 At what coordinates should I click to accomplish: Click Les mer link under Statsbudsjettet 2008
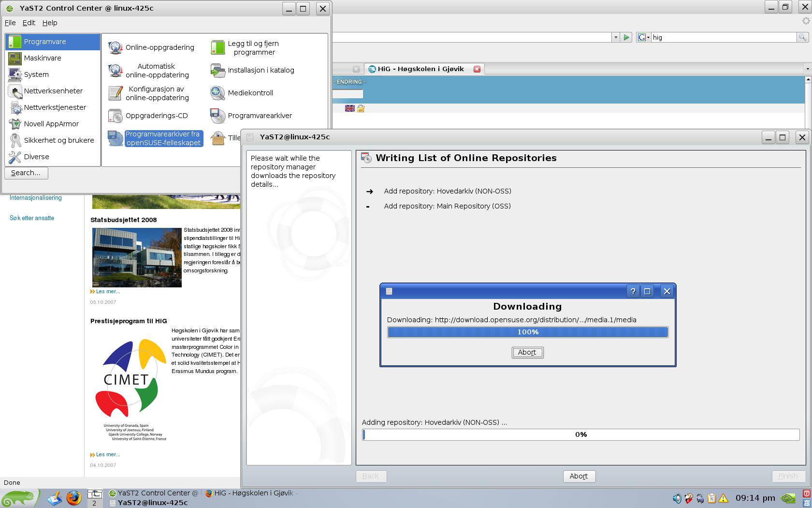tap(108, 291)
